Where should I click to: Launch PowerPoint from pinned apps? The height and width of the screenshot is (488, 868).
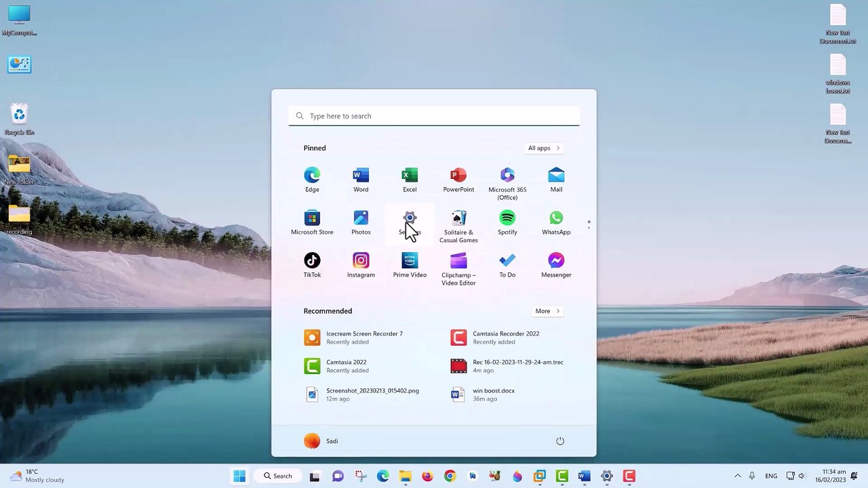coord(458,180)
